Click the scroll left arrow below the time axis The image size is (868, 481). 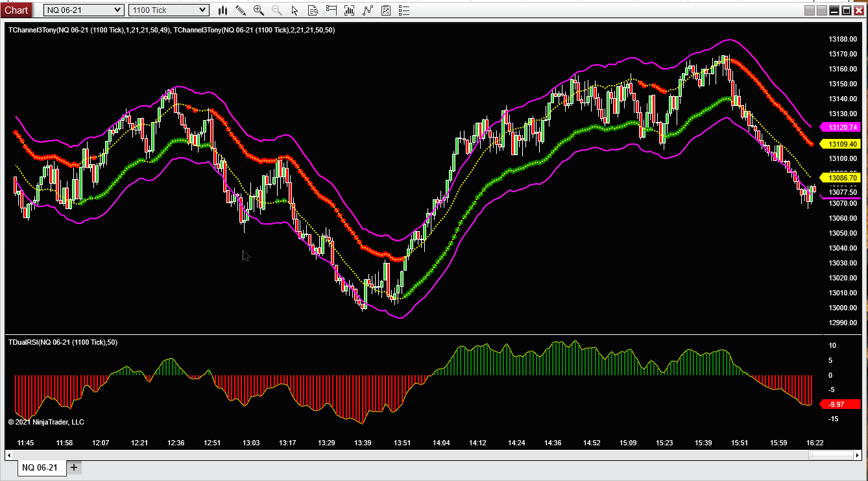[x=10, y=455]
